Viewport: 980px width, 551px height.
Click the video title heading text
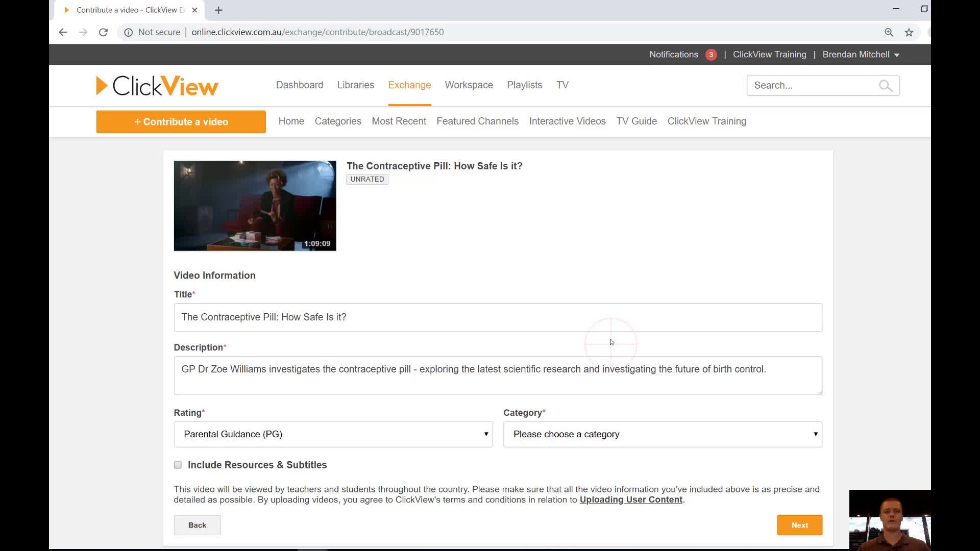click(434, 166)
